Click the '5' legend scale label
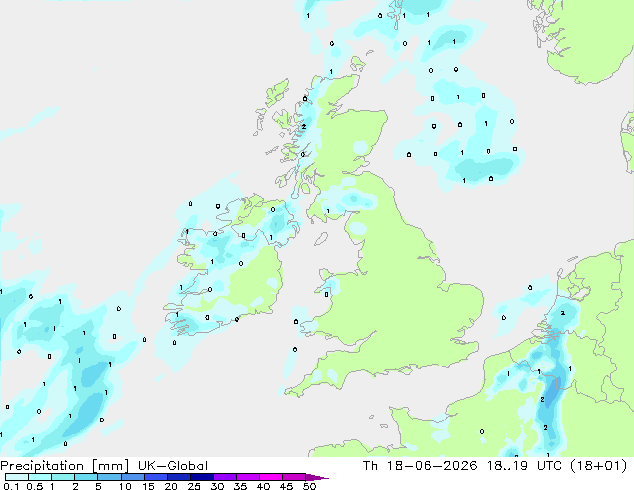The width and height of the screenshot is (634, 490). coord(98,486)
